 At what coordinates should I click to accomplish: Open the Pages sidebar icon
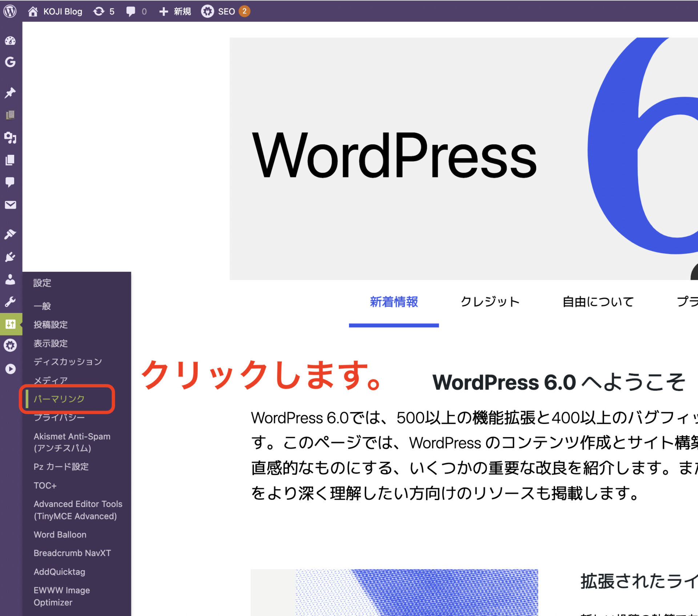(x=10, y=160)
